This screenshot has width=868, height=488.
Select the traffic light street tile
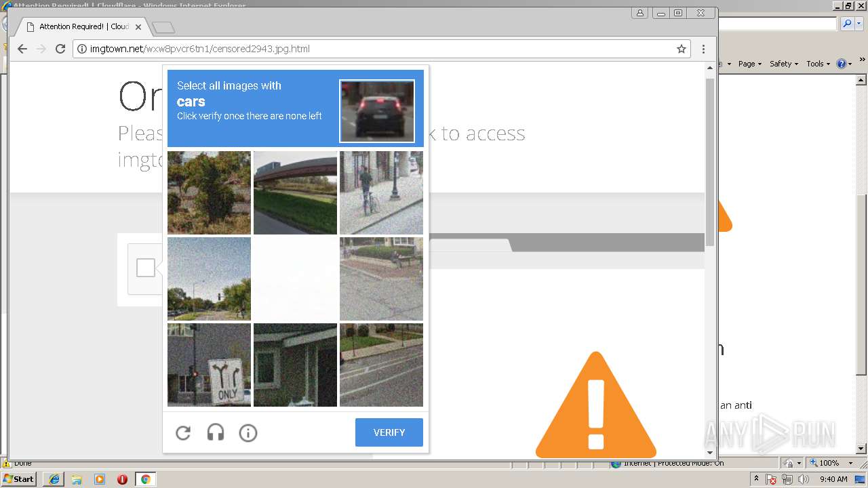(209, 279)
